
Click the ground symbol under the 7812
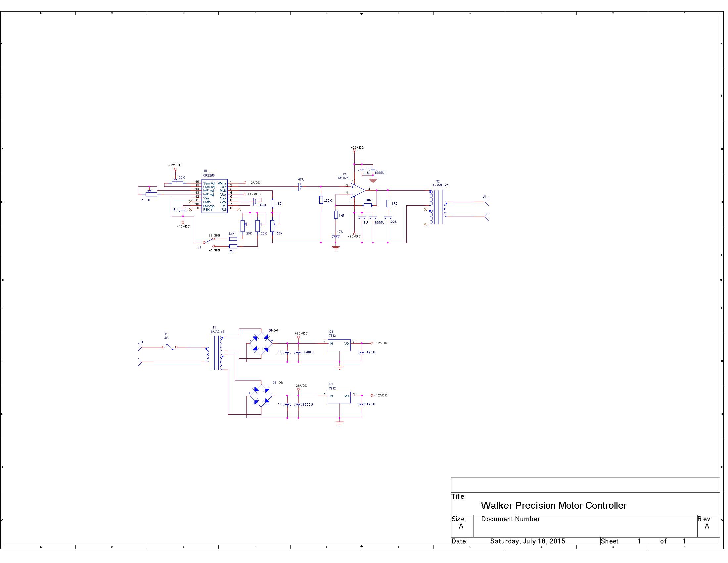[x=340, y=368]
